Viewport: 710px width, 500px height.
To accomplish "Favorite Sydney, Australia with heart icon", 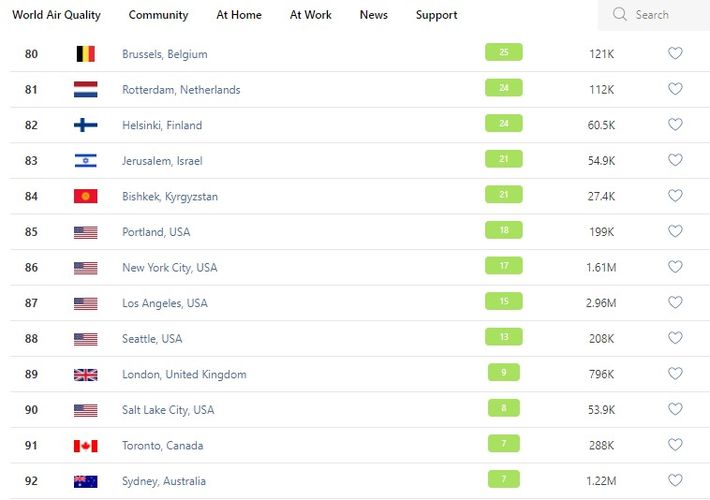I will (675, 481).
